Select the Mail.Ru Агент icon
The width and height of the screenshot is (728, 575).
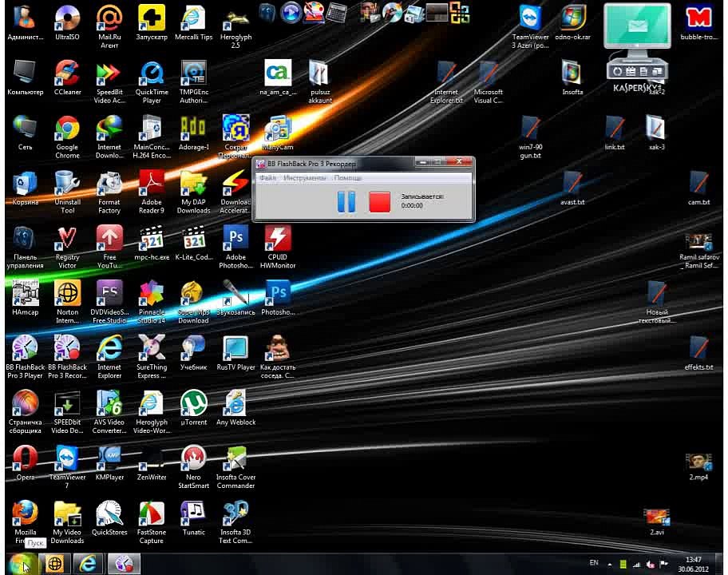click(109, 26)
